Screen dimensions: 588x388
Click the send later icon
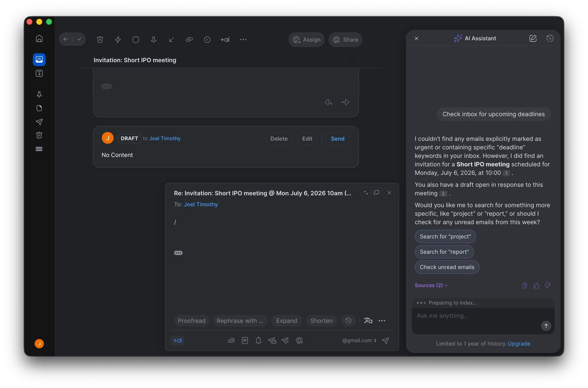click(272, 341)
